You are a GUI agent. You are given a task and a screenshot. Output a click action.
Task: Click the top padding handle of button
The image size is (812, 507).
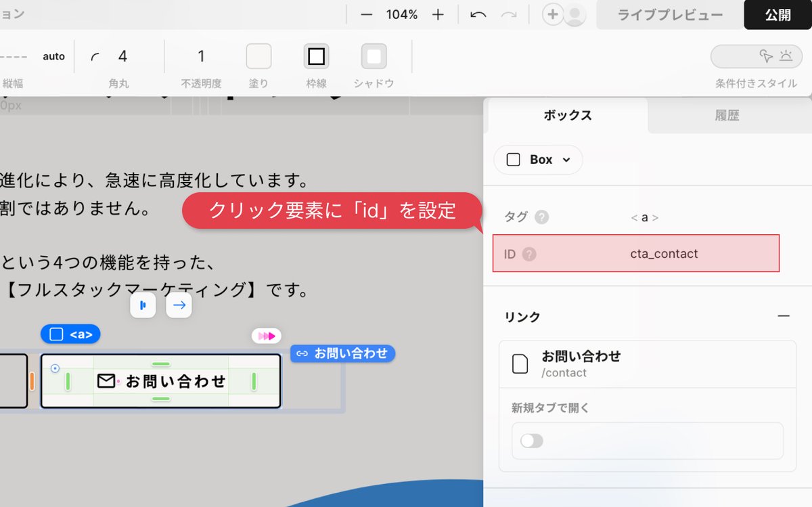[x=161, y=364]
